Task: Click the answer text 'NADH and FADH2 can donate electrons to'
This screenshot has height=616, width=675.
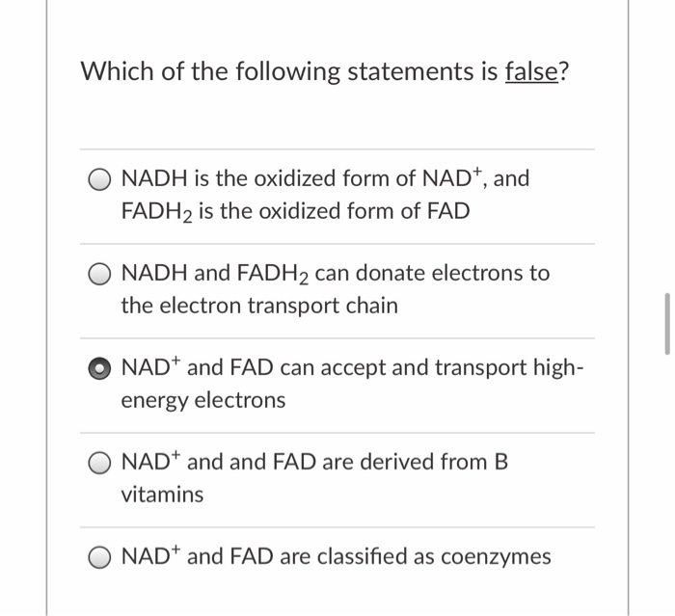Action: click(336, 274)
